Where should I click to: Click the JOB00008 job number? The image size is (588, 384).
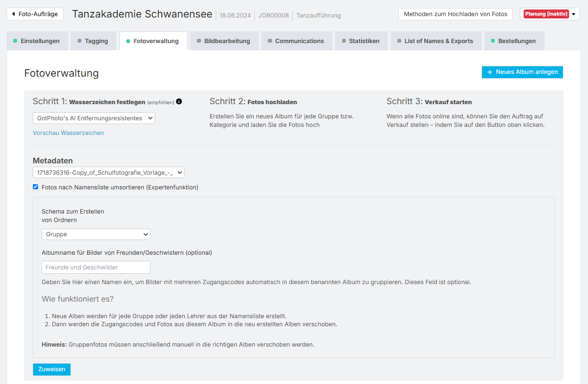273,16
